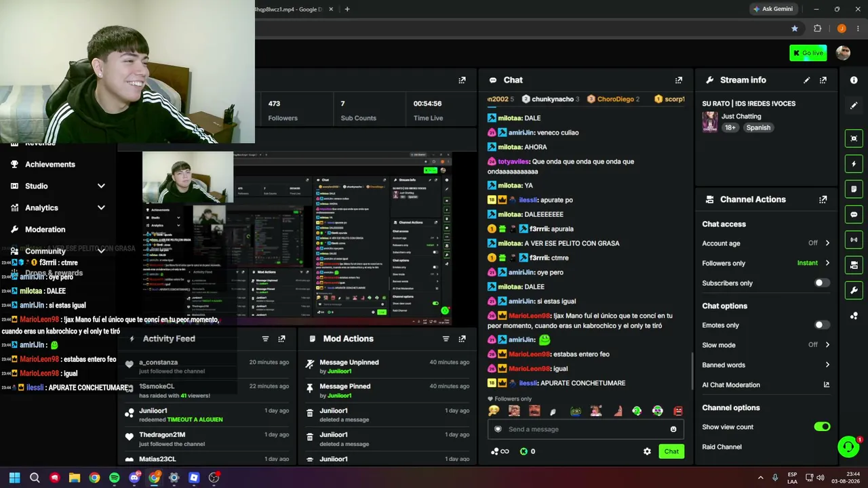Pop out the Activity Feed panel
The width and height of the screenshot is (868, 488).
pyautogui.click(x=281, y=339)
